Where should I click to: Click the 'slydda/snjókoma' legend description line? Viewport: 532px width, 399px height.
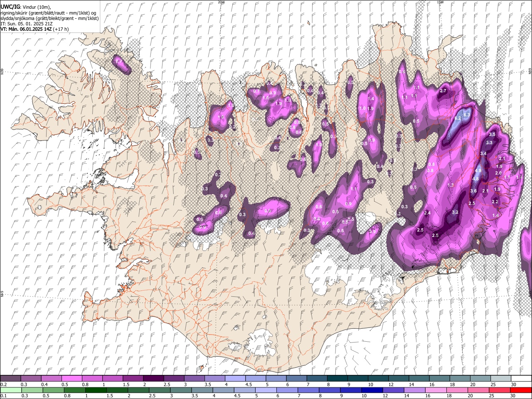click(x=49, y=18)
